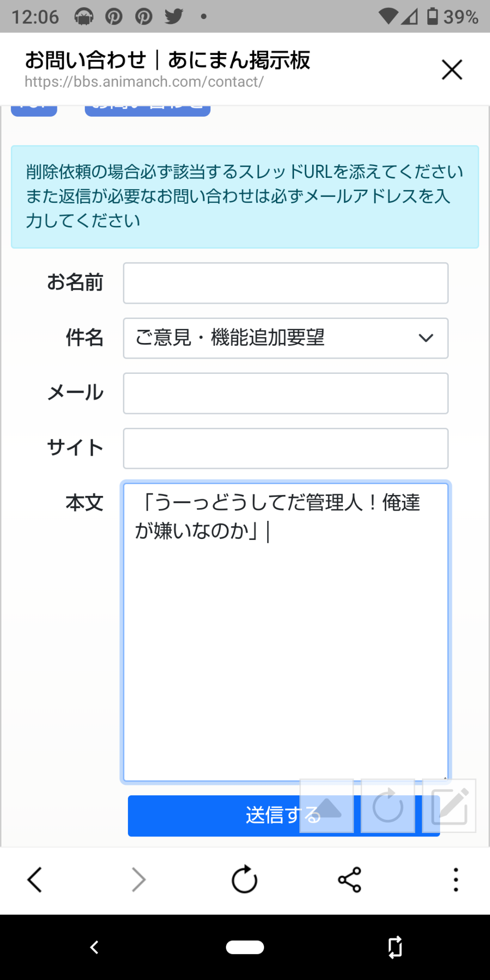Tap the floating write-post pencil icon

click(449, 806)
